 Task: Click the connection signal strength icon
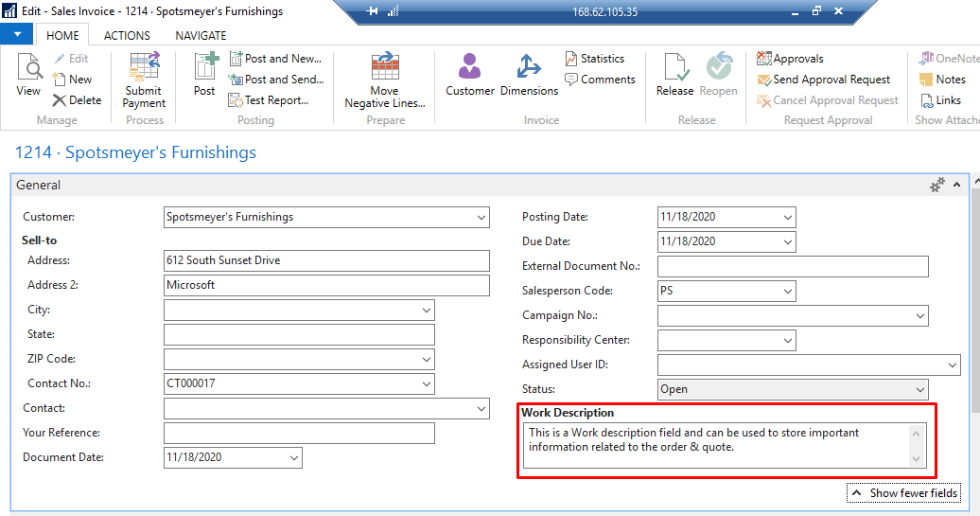[x=394, y=11]
